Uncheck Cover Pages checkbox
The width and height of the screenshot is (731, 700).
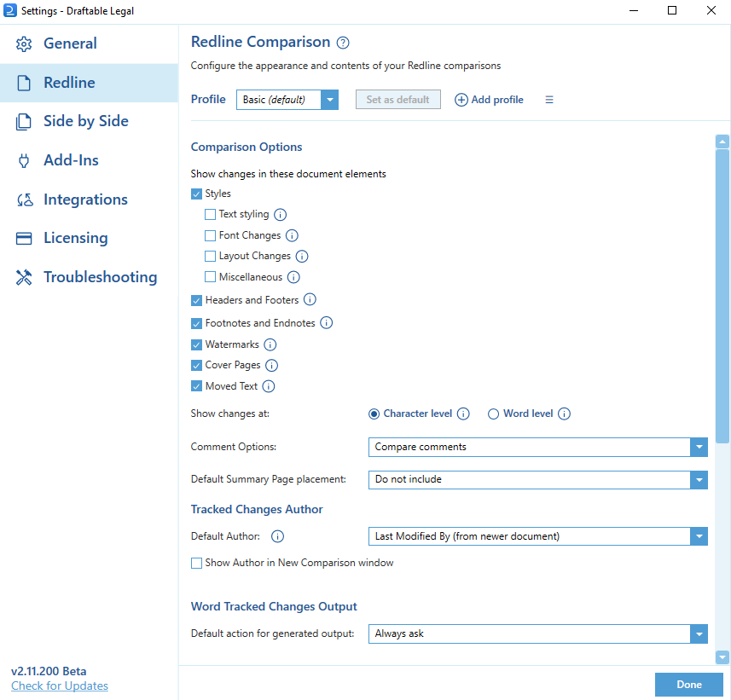(x=196, y=366)
